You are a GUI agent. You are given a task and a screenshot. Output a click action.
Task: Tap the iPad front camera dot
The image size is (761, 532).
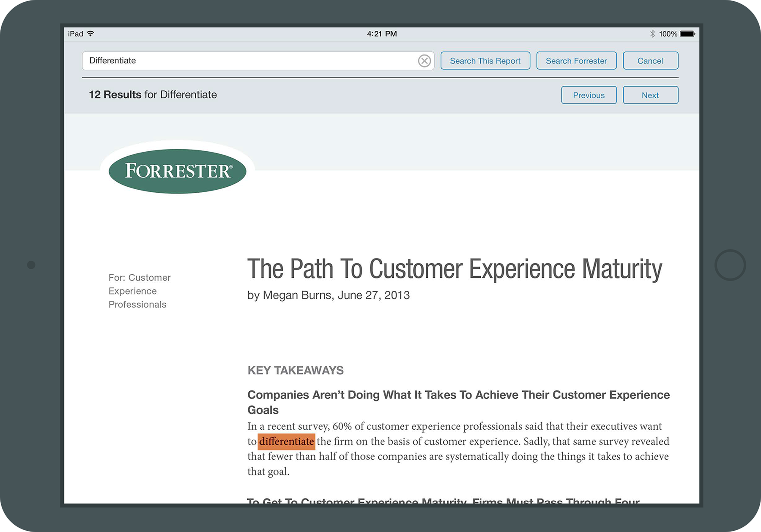pos(31,265)
